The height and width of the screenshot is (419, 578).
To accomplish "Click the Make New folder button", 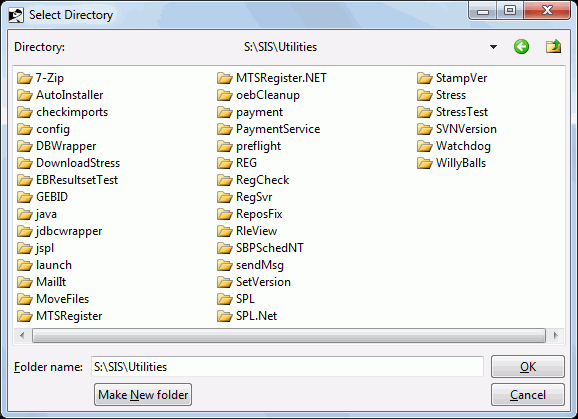I will (143, 395).
